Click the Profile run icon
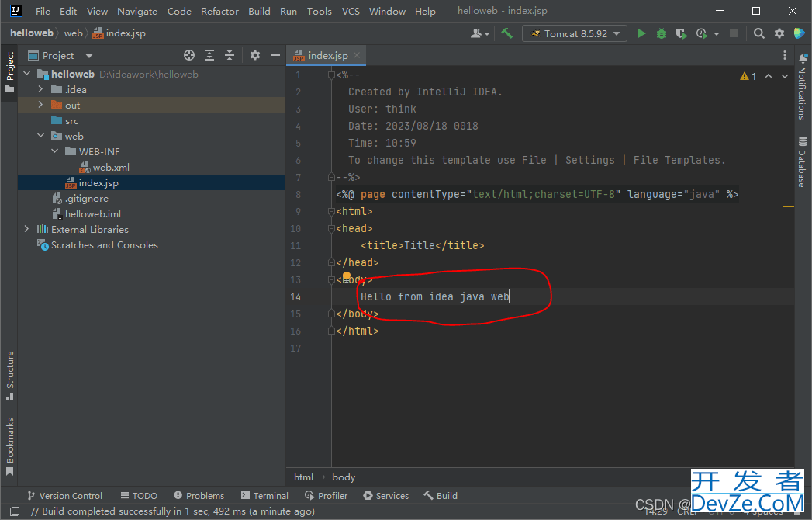812x520 pixels. tap(702, 33)
